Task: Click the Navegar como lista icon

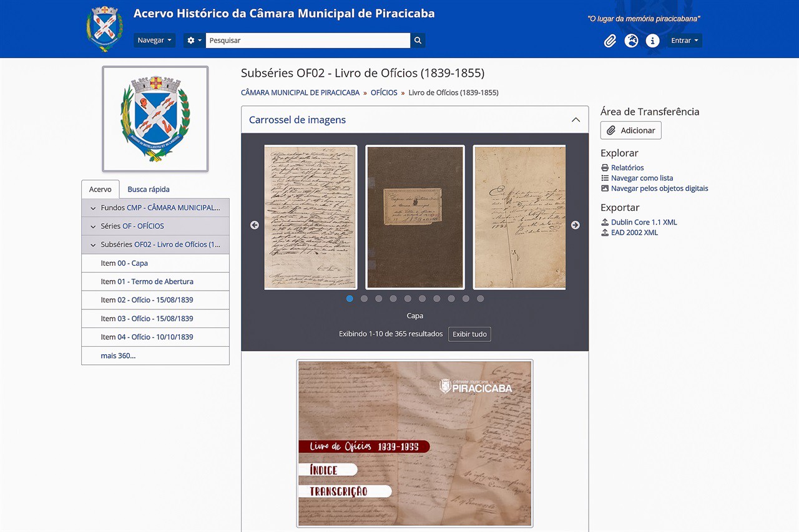Action: coord(604,178)
